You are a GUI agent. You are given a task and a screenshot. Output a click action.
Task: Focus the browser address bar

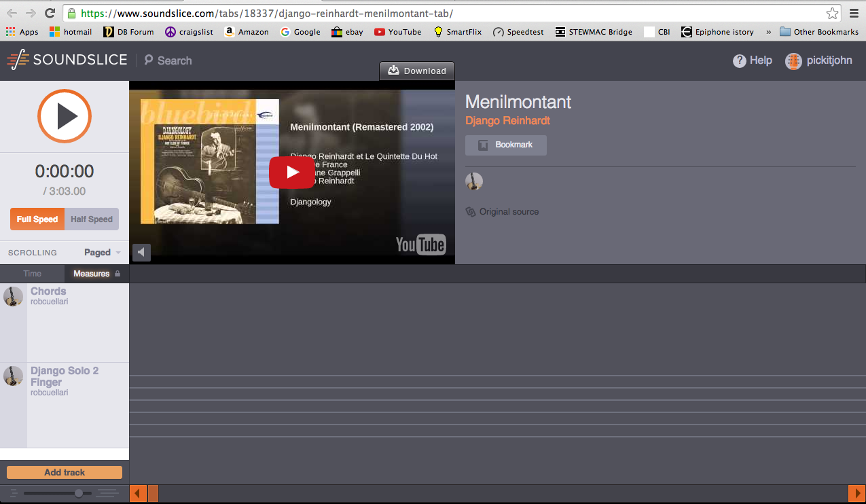(x=452, y=13)
